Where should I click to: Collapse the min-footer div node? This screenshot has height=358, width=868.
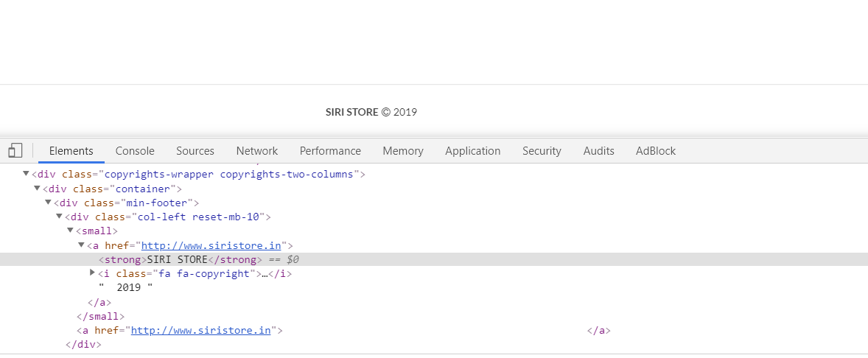click(x=48, y=203)
